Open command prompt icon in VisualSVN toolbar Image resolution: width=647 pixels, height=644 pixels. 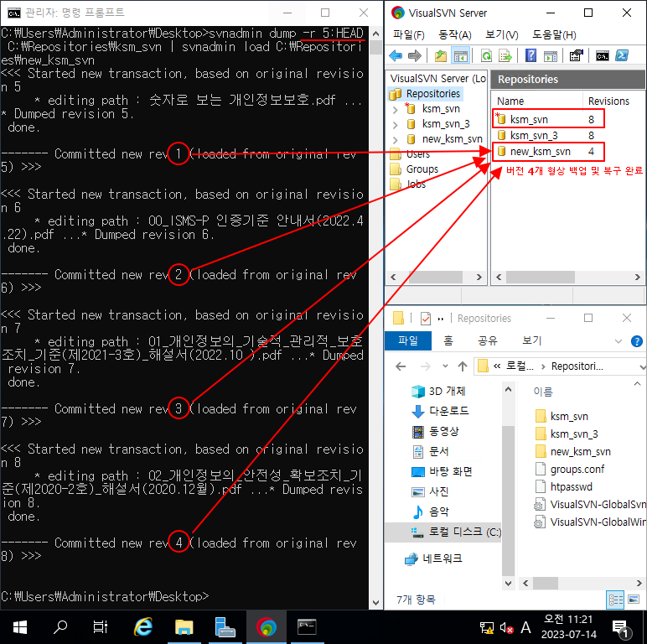point(602,55)
